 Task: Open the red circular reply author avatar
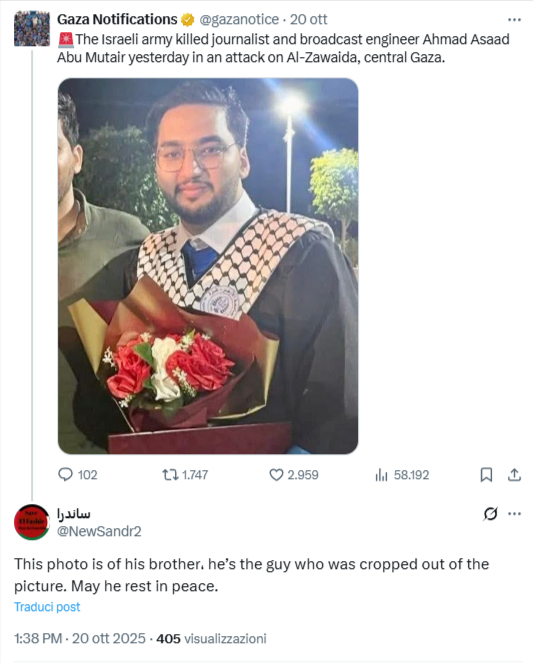tap(32, 522)
